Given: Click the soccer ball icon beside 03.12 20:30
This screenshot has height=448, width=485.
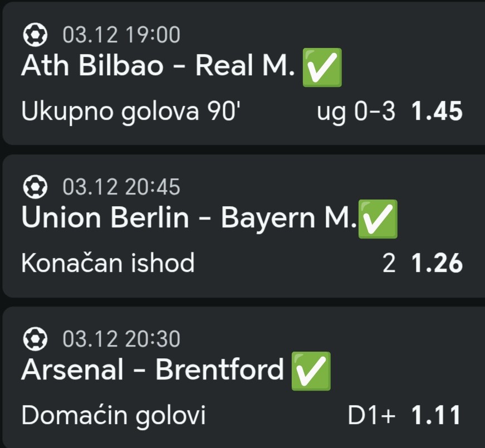Looking at the screenshot, I should click(35, 339).
